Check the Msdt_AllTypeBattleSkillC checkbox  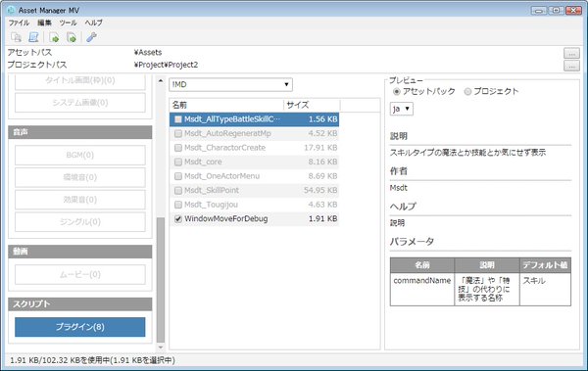[x=178, y=119]
